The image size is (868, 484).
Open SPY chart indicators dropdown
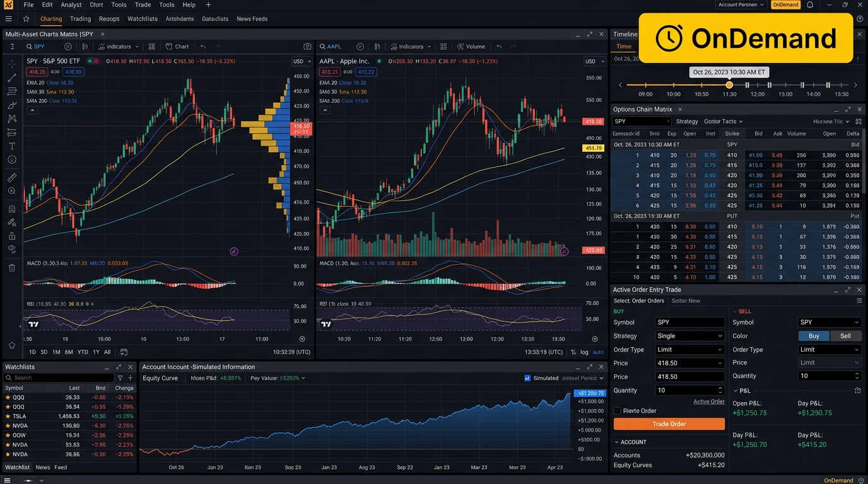pyautogui.click(x=118, y=47)
